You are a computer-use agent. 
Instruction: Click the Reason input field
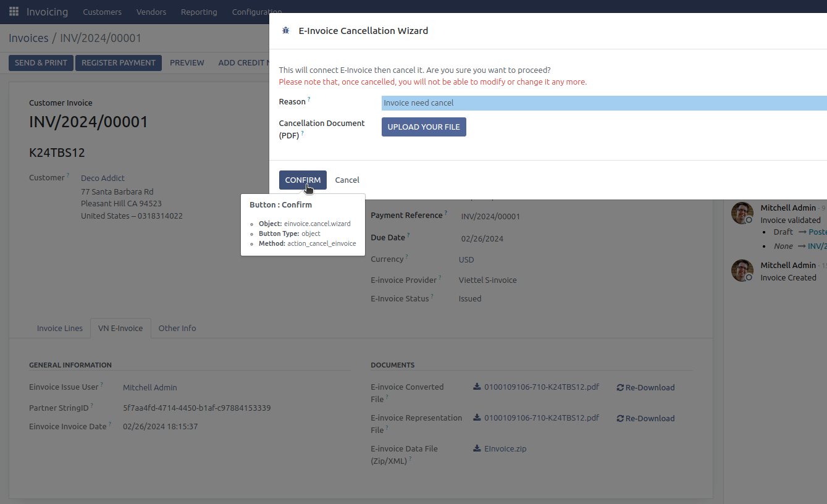(603, 103)
